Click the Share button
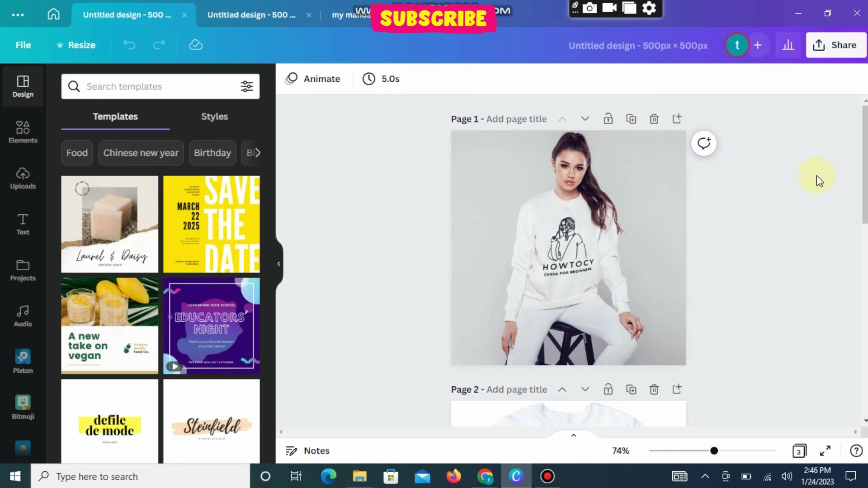This screenshot has height=488, width=868. (835, 45)
